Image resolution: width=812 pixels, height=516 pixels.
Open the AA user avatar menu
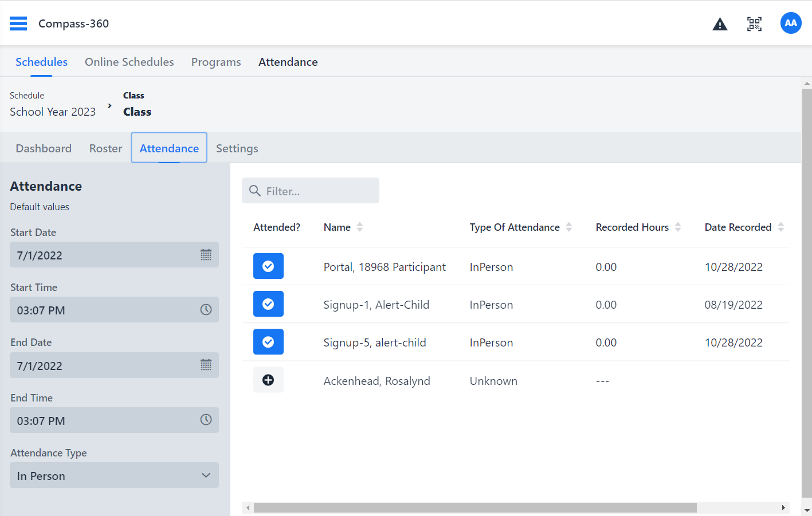click(x=790, y=23)
